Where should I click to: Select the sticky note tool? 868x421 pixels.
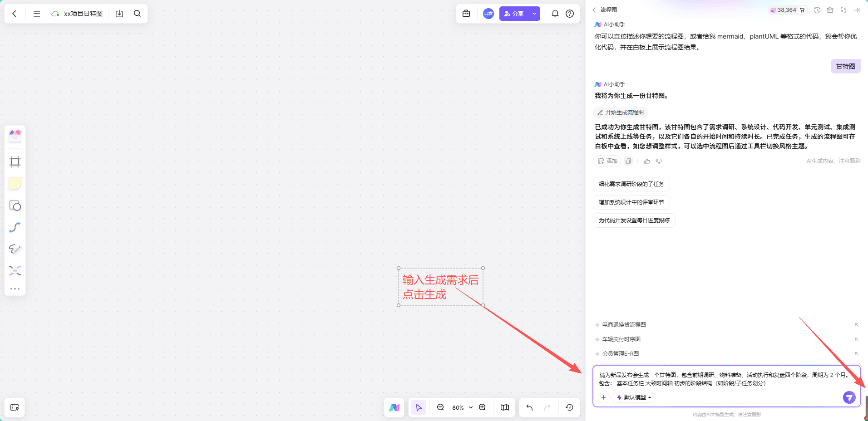pyautogui.click(x=15, y=183)
